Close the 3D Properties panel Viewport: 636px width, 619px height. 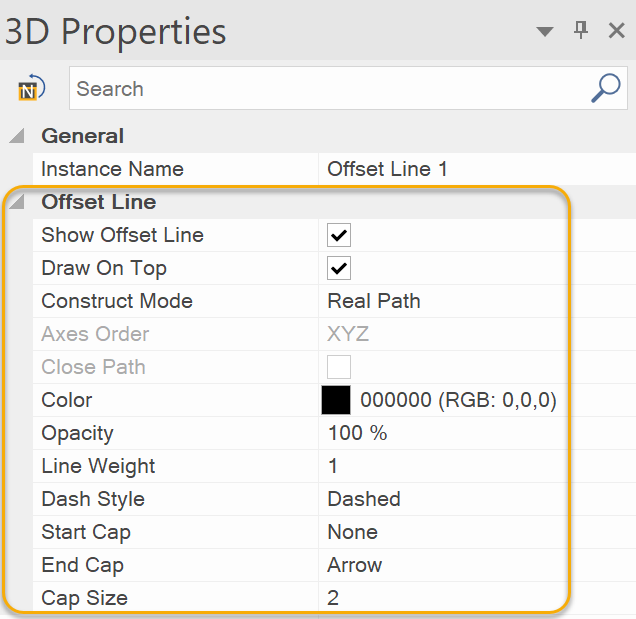pos(617,31)
